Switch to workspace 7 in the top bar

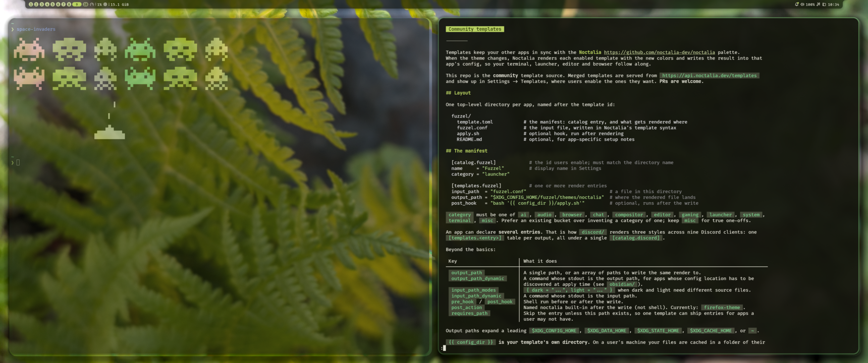tap(63, 5)
